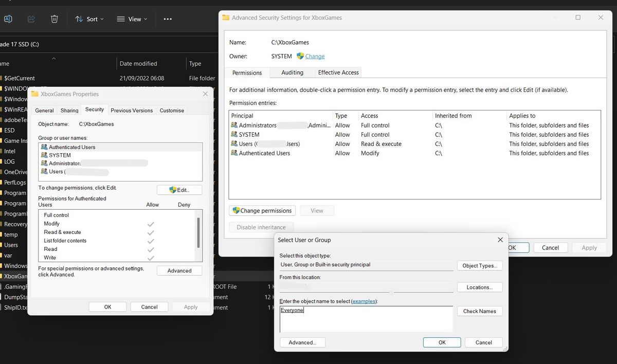Click the Rename icon in Explorer toolbar
617x364 pixels.
click(x=8, y=19)
